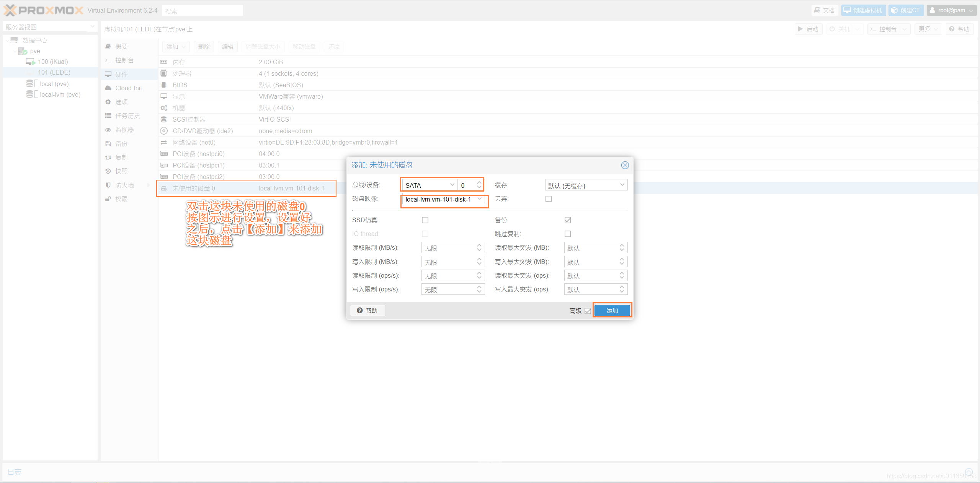This screenshot has width=980, height=483.
Task: Close the add unused disk dialog
Action: pos(625,165)
